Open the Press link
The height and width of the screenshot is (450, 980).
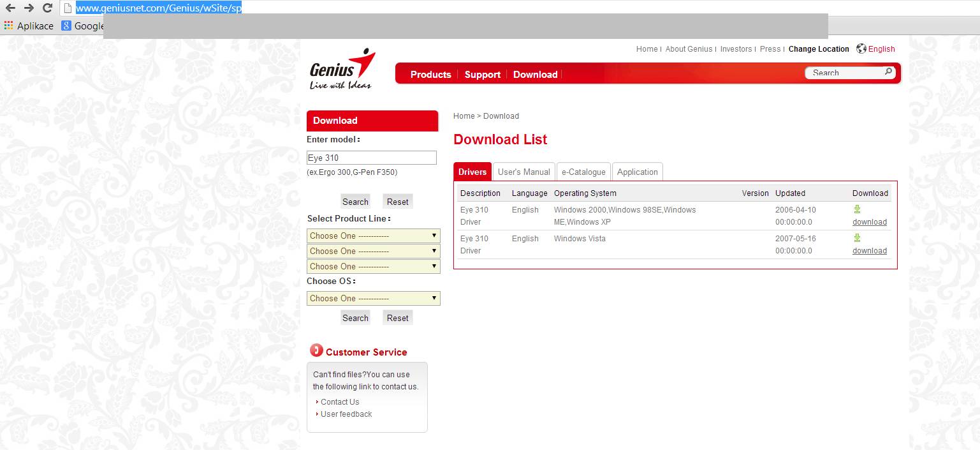(x=770, y=49)
